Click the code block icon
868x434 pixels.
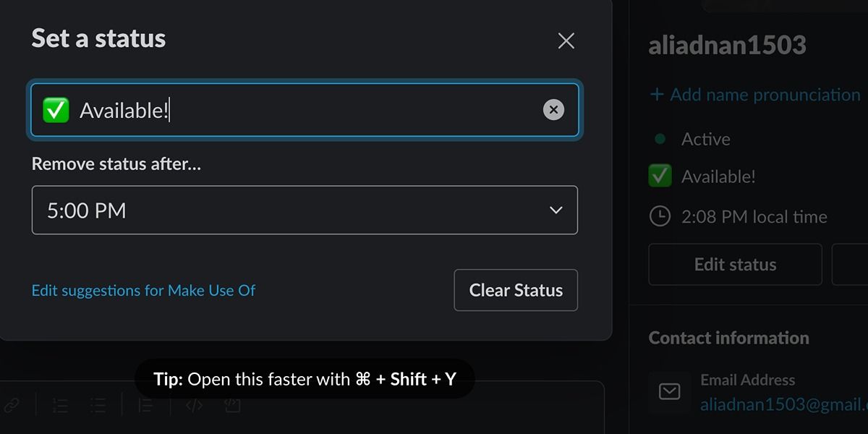231,405
